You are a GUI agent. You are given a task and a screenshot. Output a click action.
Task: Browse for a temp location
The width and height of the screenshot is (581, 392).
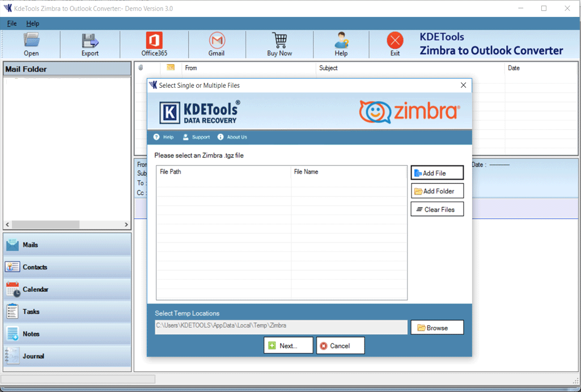pos(437,327)
